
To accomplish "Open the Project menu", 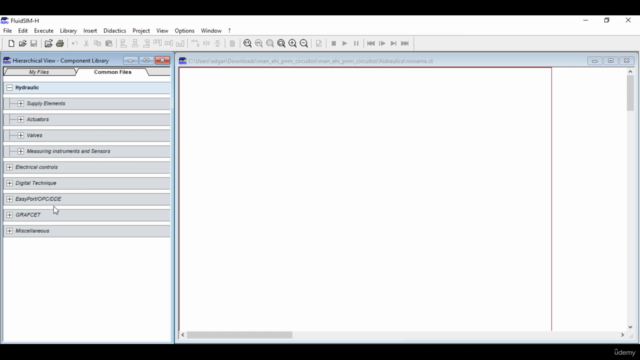I will coord(141,31).
